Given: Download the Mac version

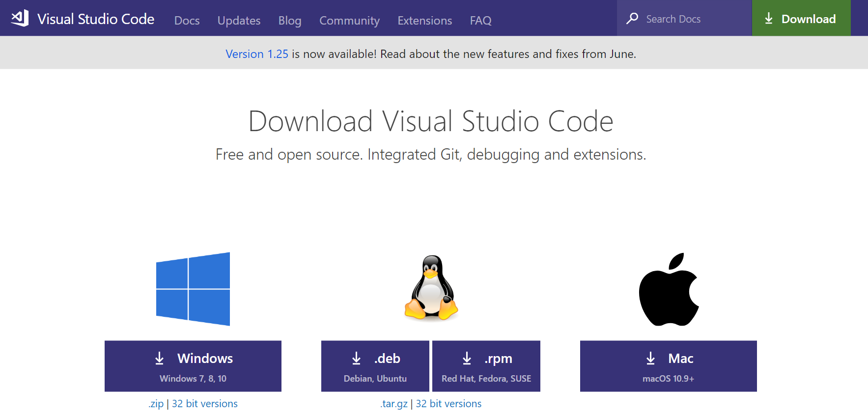Looking at the screenshot, I should tap(669, 366).
